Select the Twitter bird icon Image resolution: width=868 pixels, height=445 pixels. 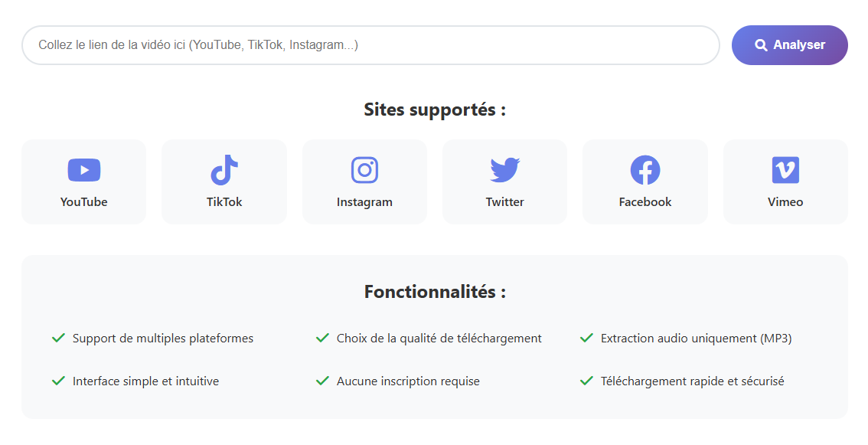(504, 169)
